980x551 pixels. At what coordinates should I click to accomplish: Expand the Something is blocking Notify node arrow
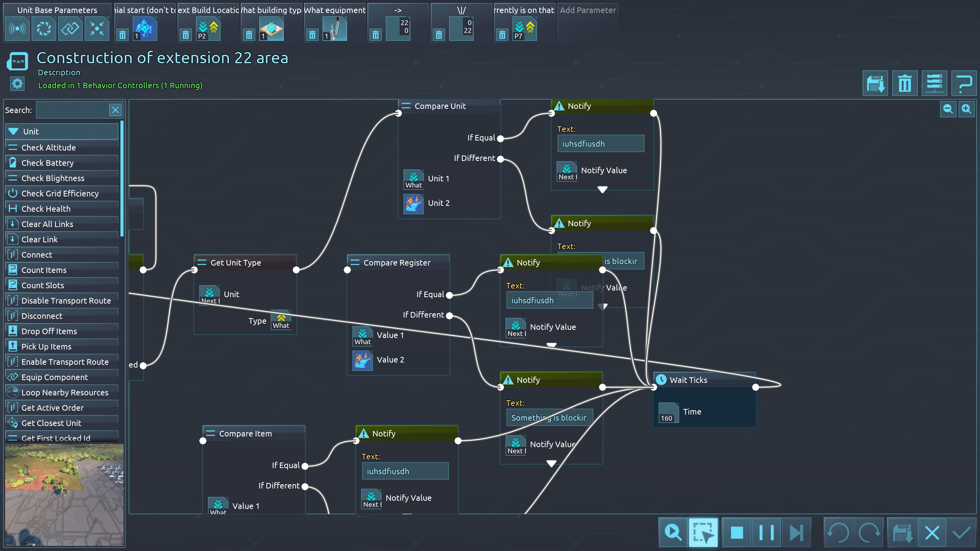551,463
